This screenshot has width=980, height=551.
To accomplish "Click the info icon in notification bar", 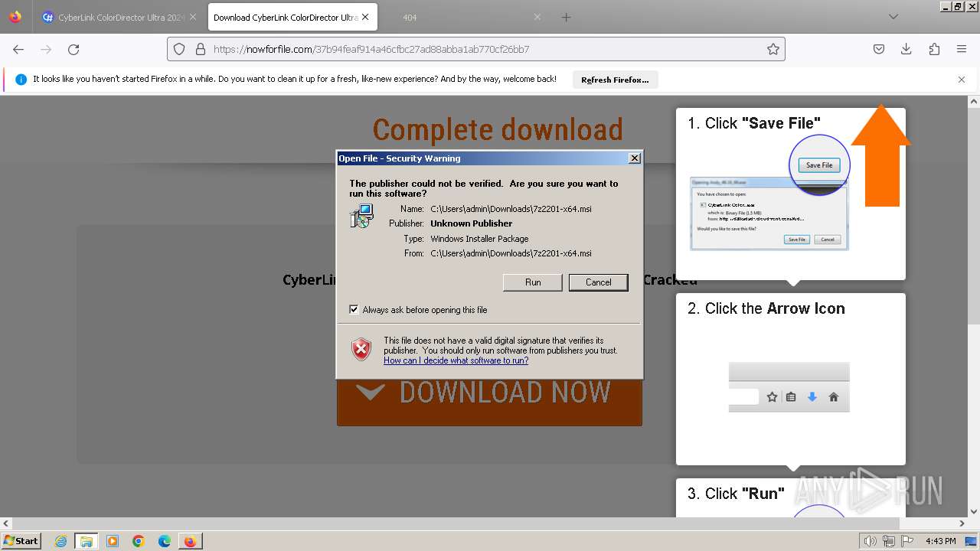I will tap(21, 80).
